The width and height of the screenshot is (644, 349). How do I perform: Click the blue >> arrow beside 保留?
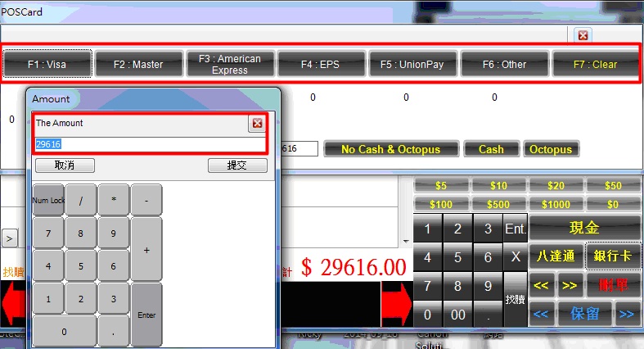[627, 314]
